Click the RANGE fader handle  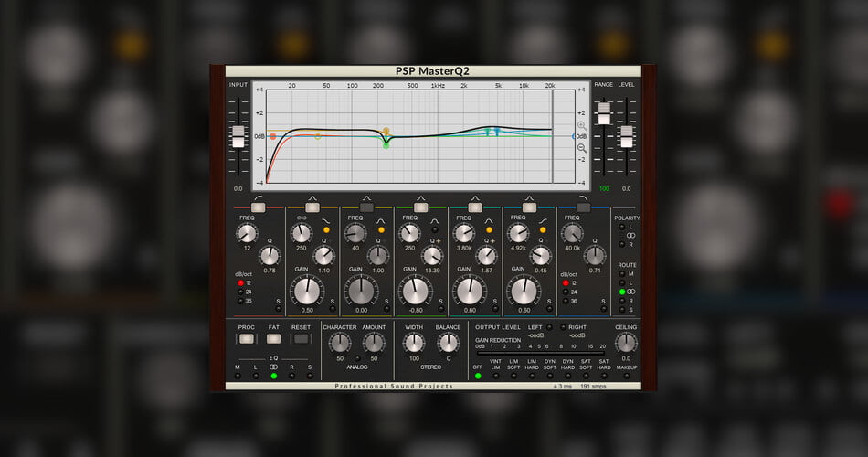coord(603,113)
